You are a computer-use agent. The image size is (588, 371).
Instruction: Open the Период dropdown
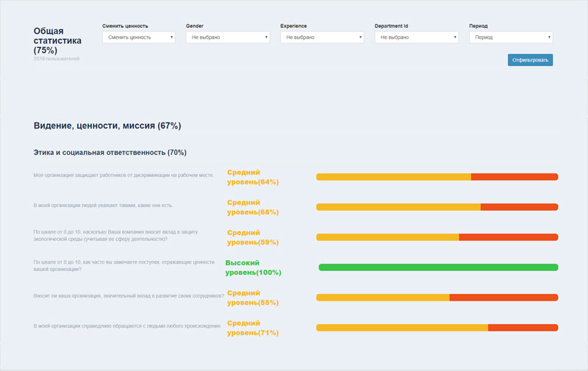[510, 37]
